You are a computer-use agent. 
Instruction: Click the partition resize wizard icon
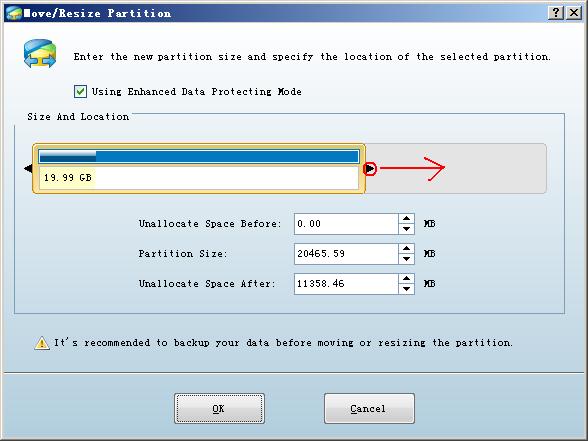tap(40, 54)
